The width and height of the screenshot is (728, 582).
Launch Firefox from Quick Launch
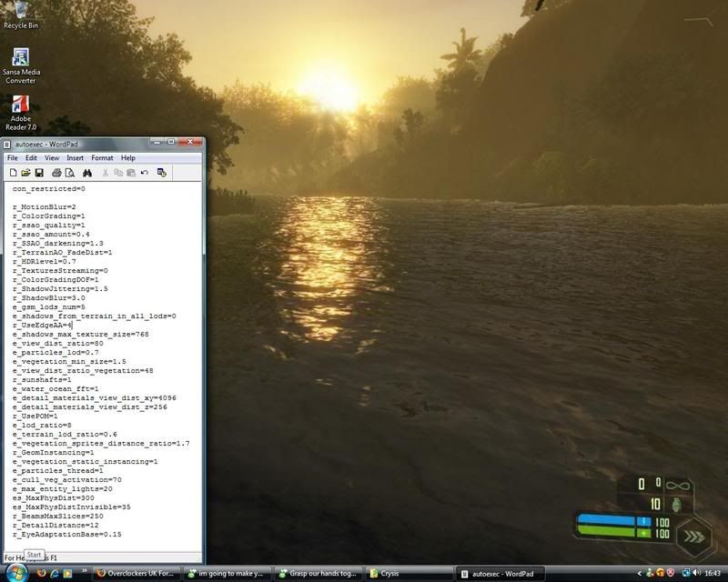[41, 573]
